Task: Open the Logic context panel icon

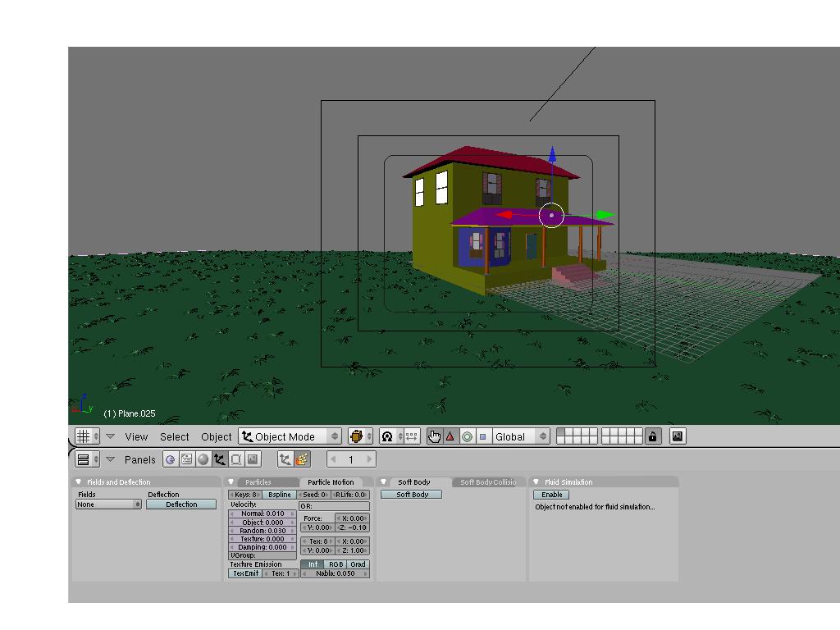Action: point(171,459)
